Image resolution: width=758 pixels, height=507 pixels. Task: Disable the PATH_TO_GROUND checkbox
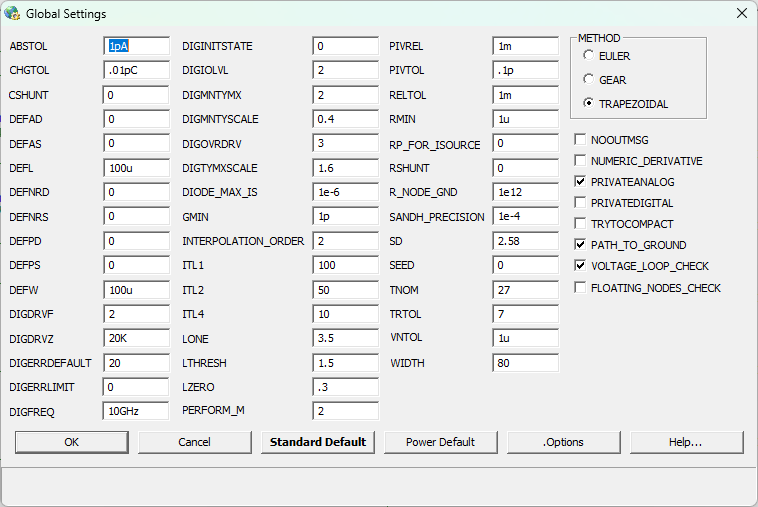[x=581, y=245]
